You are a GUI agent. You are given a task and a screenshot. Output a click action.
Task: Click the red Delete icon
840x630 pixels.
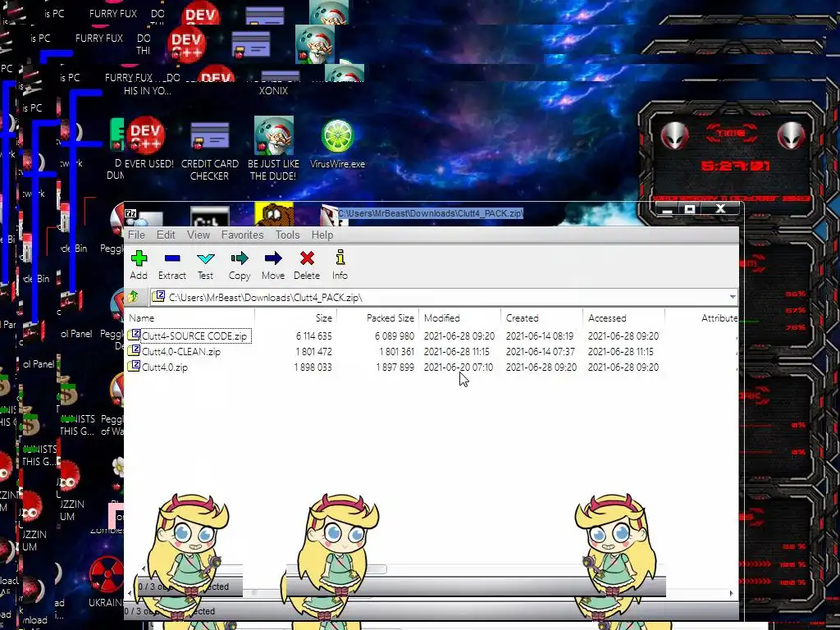tap(307, 265)
